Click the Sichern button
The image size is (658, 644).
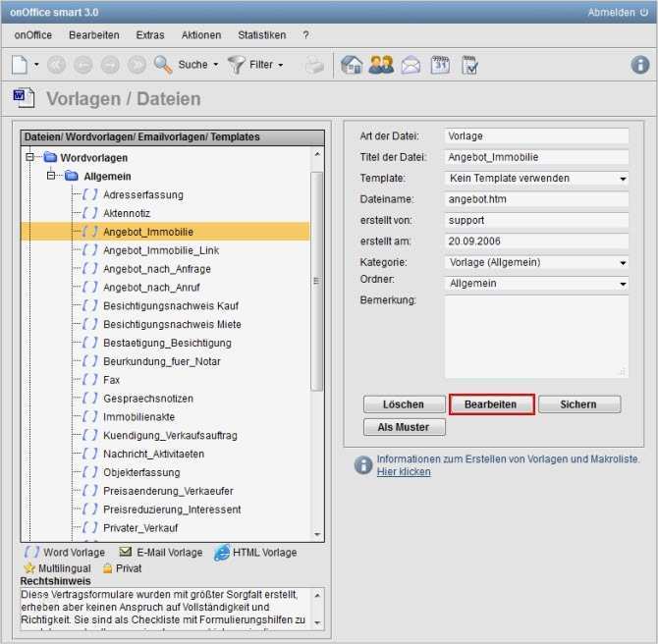(578, 404)
